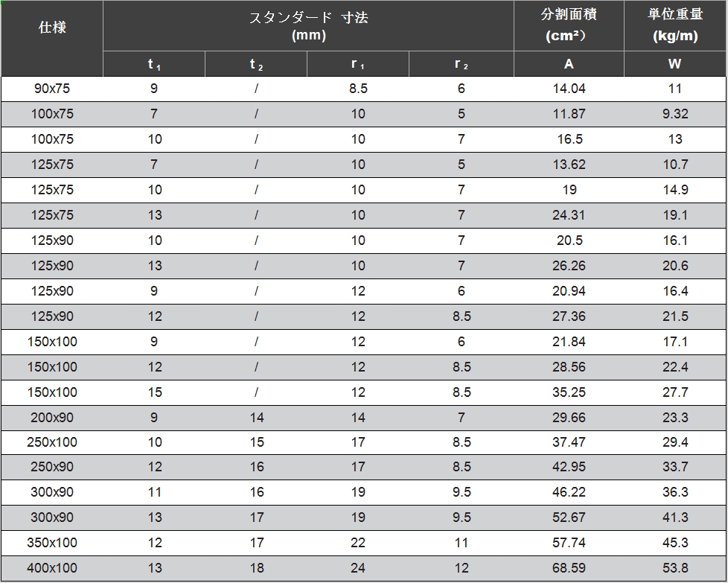Click the r1 sub-header cell
This screenshot has width=728, height=583.
358,65
